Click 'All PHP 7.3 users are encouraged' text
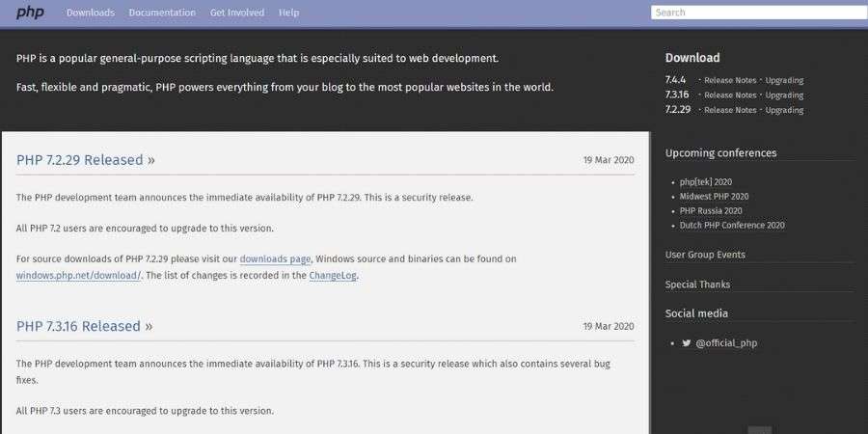Viewport: 868px width, 434px height. click(145, 411)
